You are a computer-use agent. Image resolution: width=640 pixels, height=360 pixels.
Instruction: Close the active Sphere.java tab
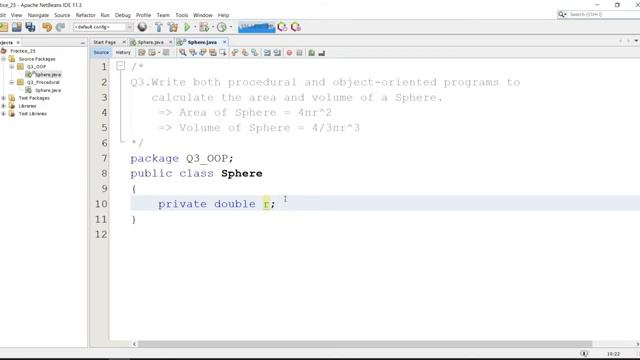pyautogui.click(x=224, y=42)
